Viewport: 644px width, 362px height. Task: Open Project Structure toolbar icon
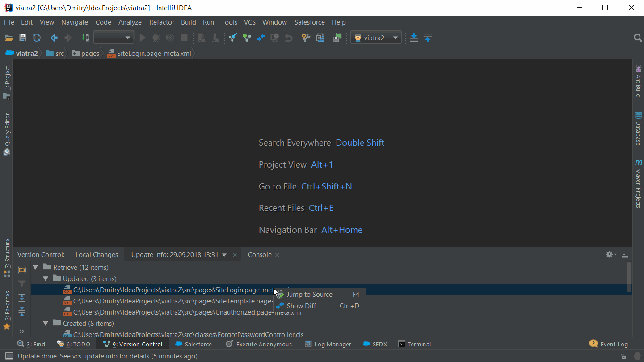[x=320, y=38]
